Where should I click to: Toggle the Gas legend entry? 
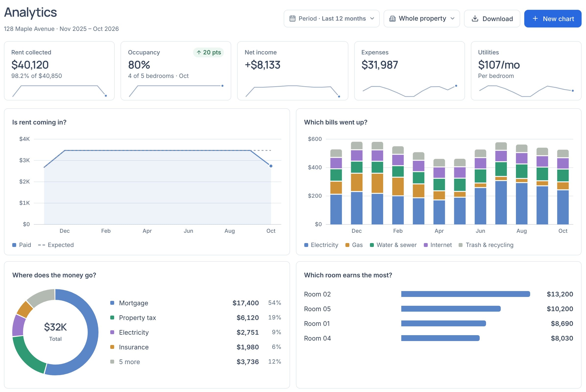(x=354, y=245)
